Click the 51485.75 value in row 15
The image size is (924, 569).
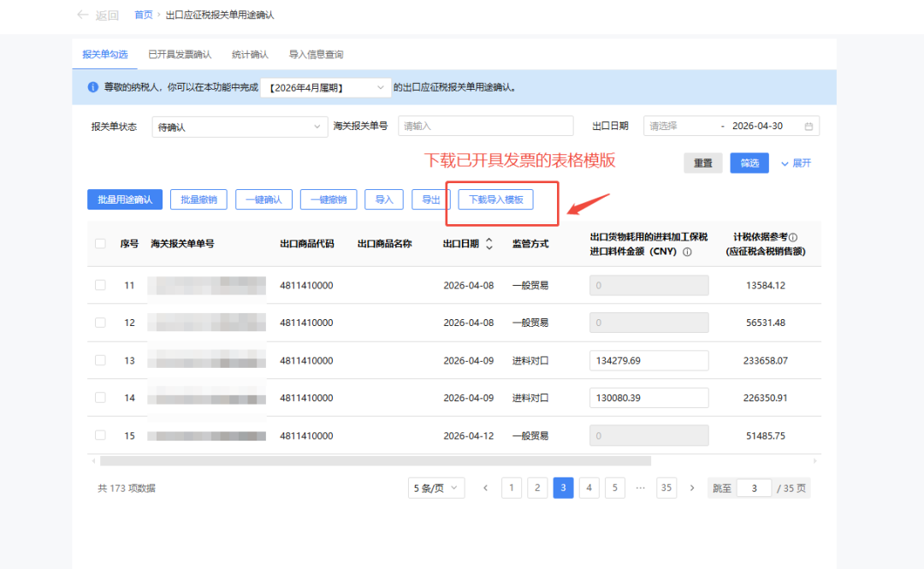pyautogui.click(x=766, y=436)
